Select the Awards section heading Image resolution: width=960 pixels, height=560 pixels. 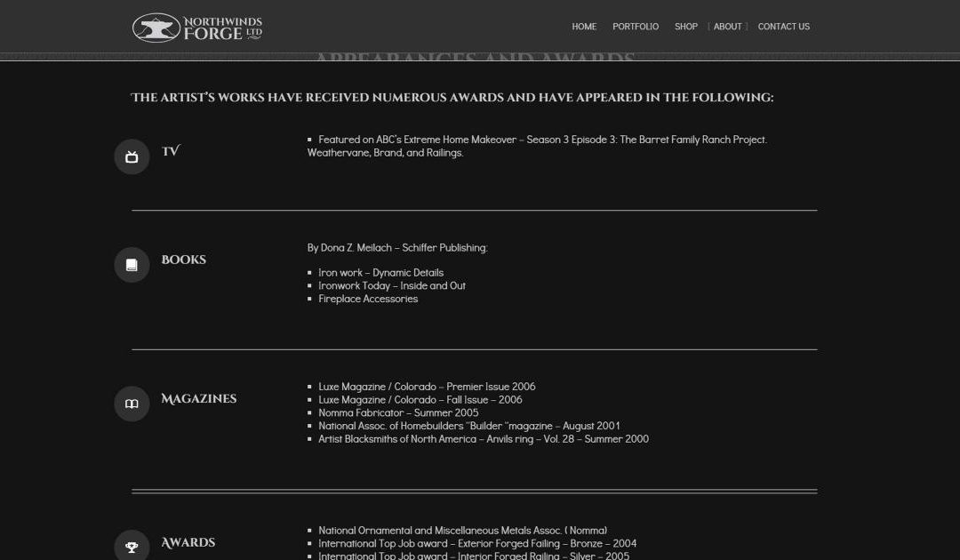(x=188, y=542)
